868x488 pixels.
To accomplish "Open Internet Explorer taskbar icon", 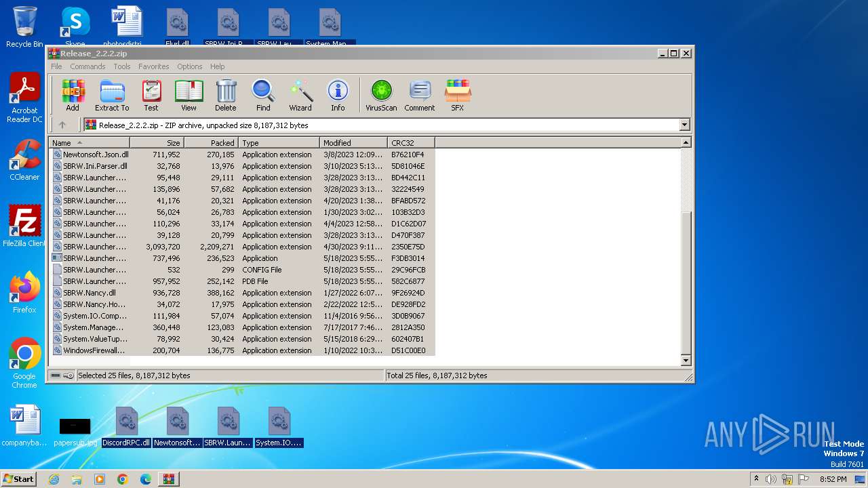I will [x=54, y=479].
